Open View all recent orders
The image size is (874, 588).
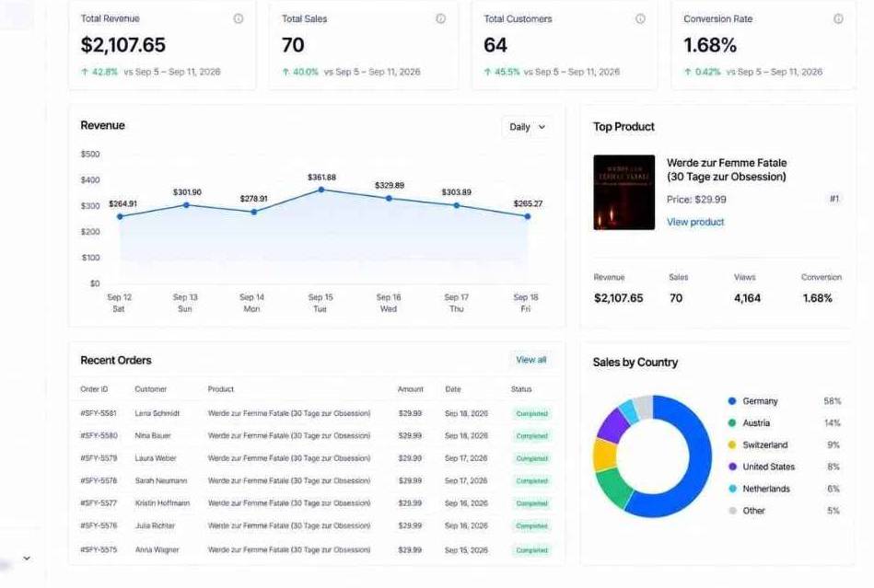click(x=530, y=360)
